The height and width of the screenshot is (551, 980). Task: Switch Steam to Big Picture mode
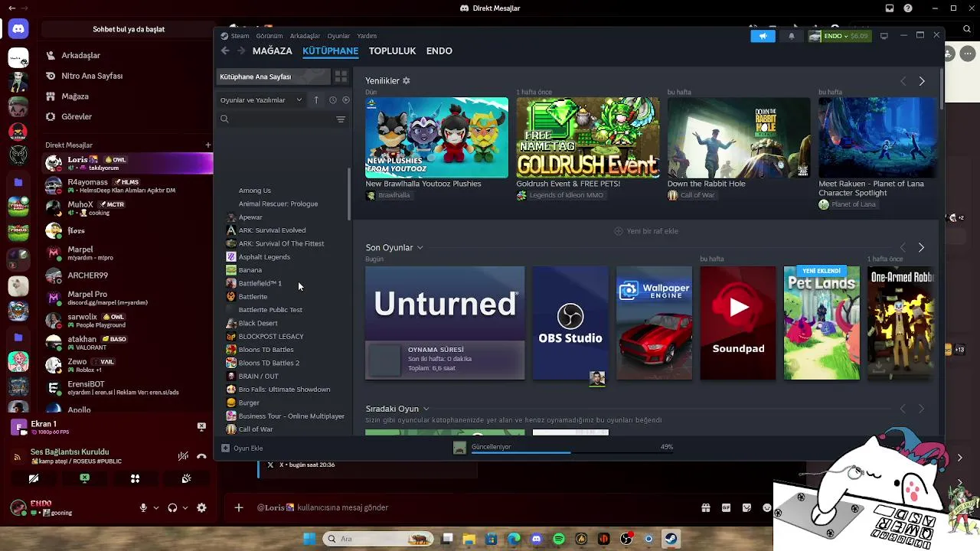point(884,36)
